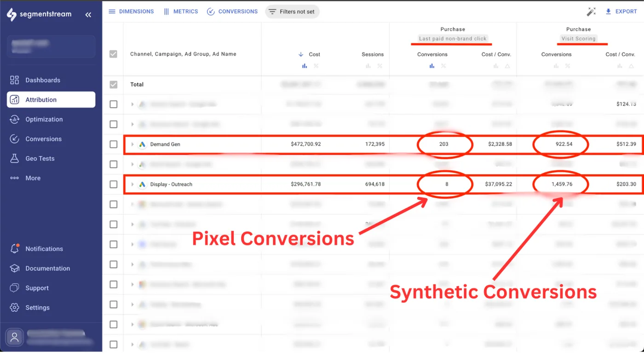Toggle the bar chart icon under Cost
Screen dimensions: 644x362
[x=304, y=66]
